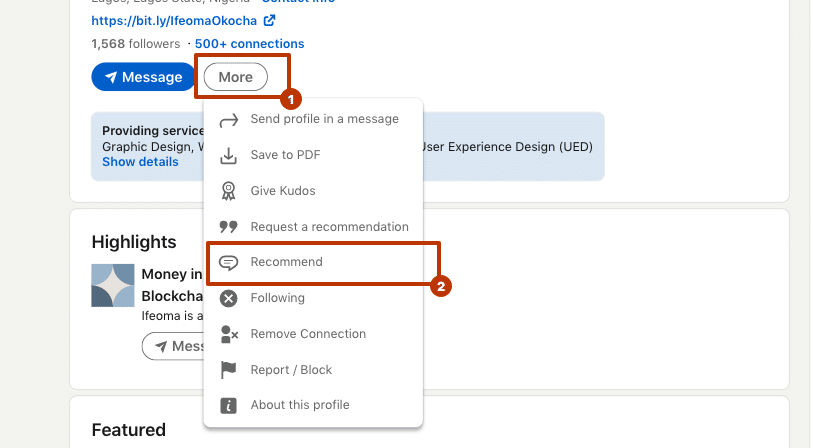Open the 500+ connections link
Screen dimensions: 813x448
[x=249, y=44]
